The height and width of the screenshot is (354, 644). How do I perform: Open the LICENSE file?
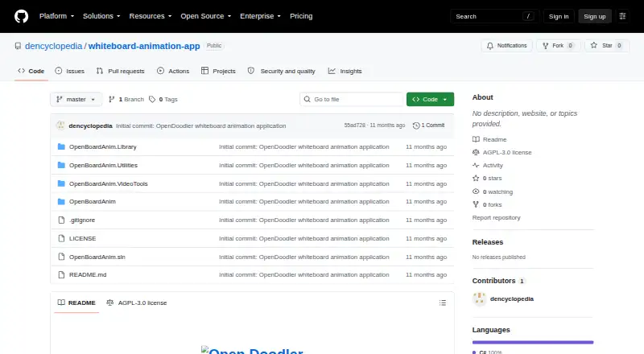tap(83, 239)
